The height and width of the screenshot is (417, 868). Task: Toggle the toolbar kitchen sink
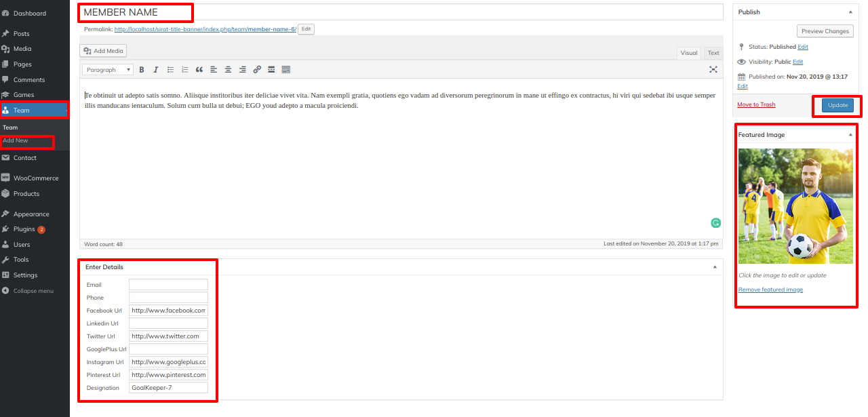285,70
